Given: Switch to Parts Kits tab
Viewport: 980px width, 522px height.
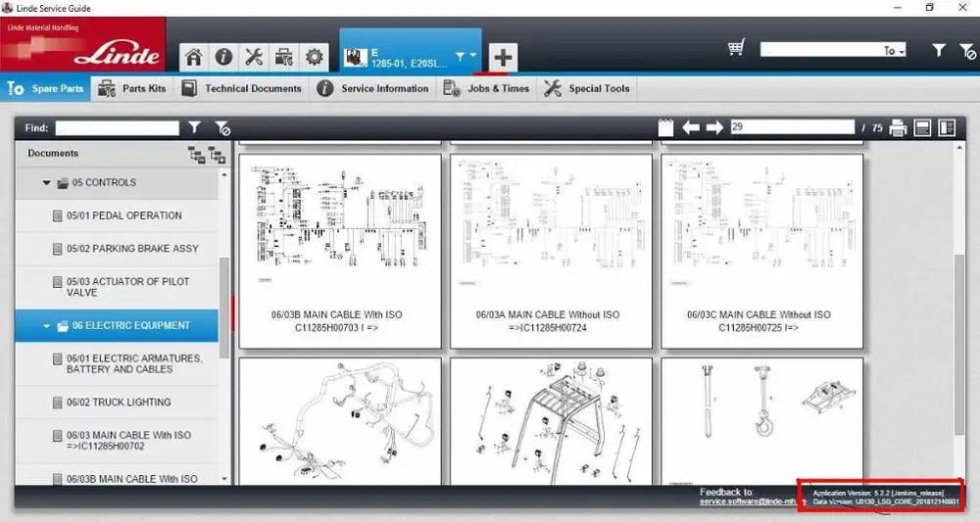Looking at the screenshot, I should click(132, 89).
